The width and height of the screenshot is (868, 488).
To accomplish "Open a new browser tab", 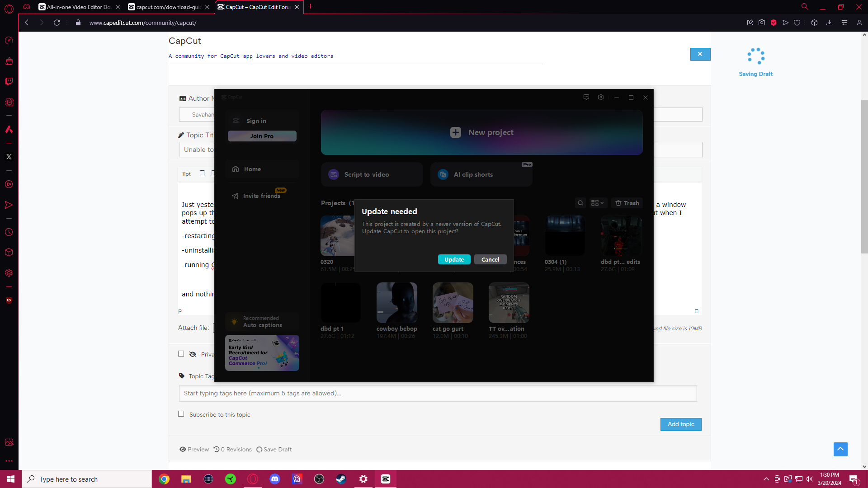I will pos(310,6).
